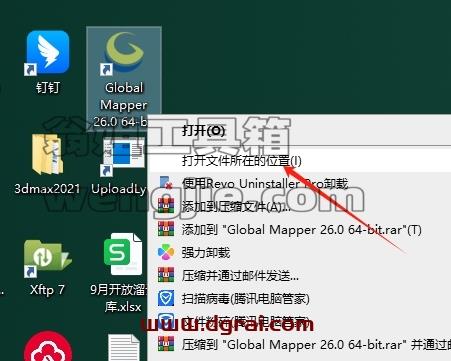This screenshot has width=451, height=361.
Task: Choose 扫描病毒(腾讯电脑管家) entry
Action: (299, 298)
